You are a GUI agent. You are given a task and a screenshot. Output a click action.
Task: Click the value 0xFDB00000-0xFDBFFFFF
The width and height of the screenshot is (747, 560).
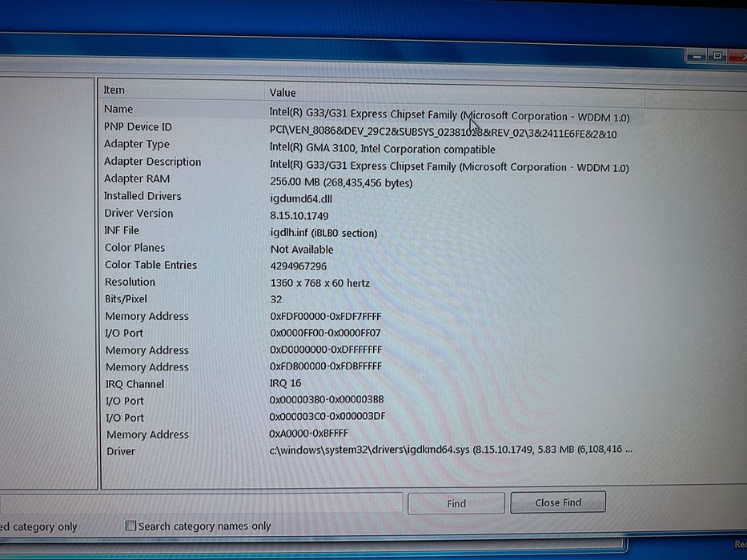[x=326, y=366]
